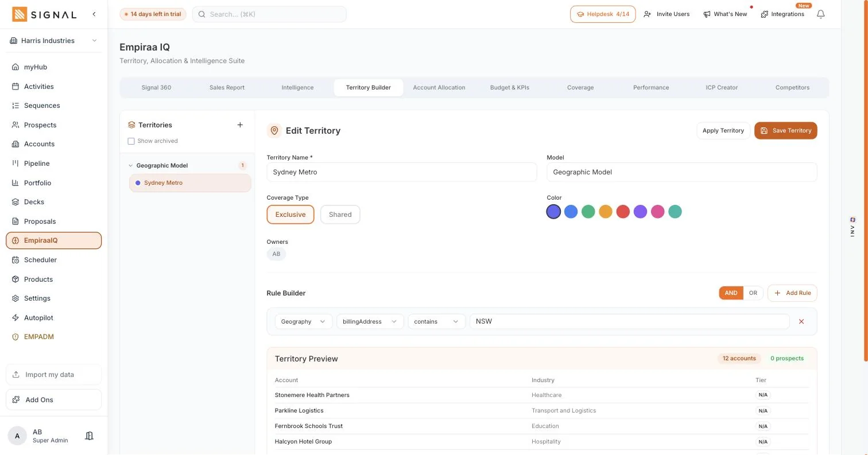Click Invite Users
The width and height of the screenshot is (868, 455).
coord(666,14)
